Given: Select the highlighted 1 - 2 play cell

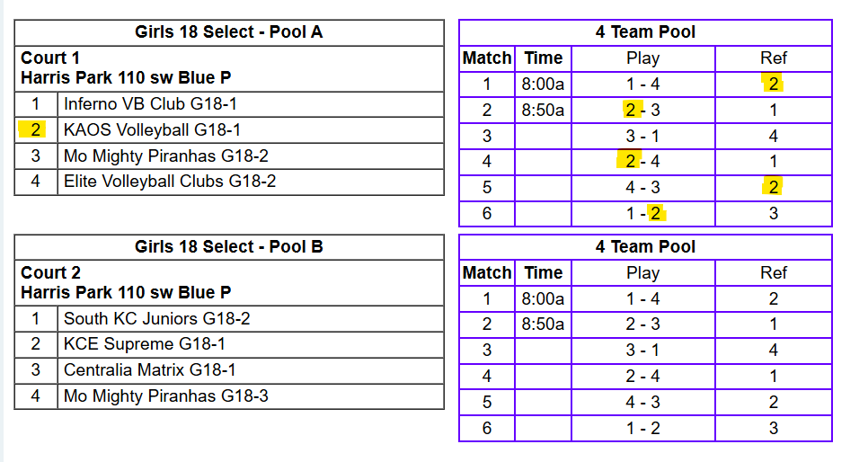Looking at the screenshot, I should [642, 214].
